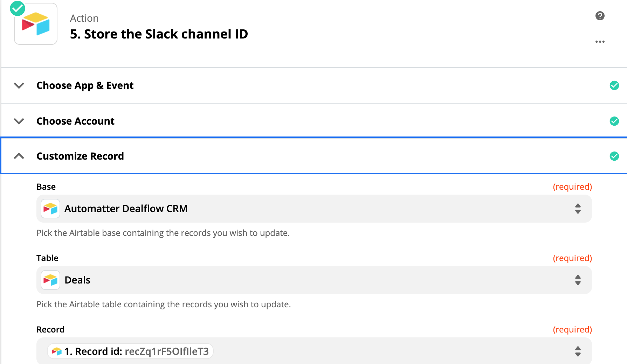627x364 pixels.
Task: Click the Choose Account completed checkmark
Action: tap(614, 121)
